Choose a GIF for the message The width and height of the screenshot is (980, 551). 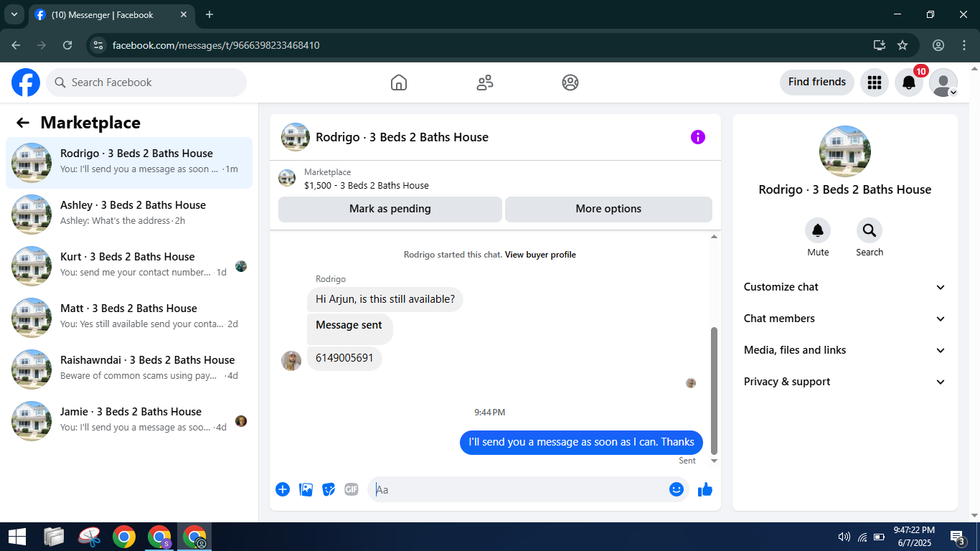pos(352,489)
